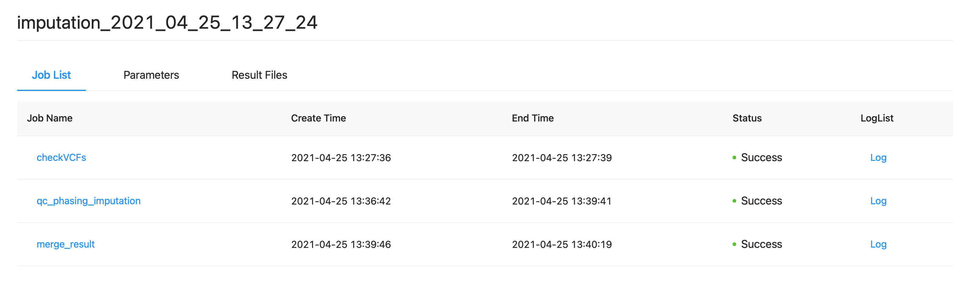Open the checkVCFs job link

point(61,158)
